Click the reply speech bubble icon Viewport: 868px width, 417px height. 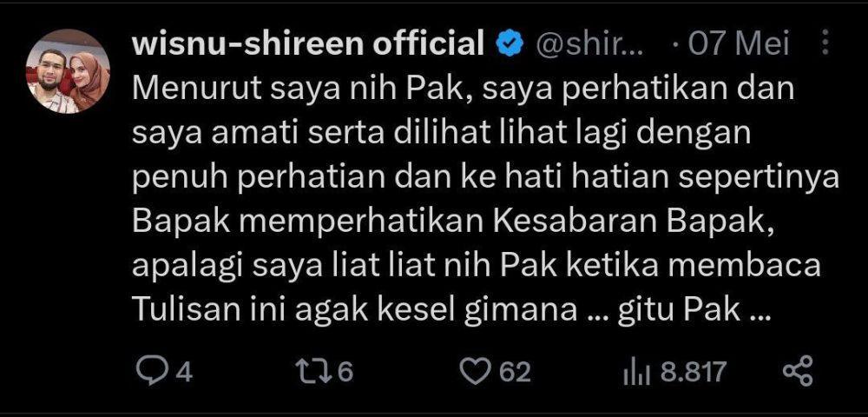point(148,372)
